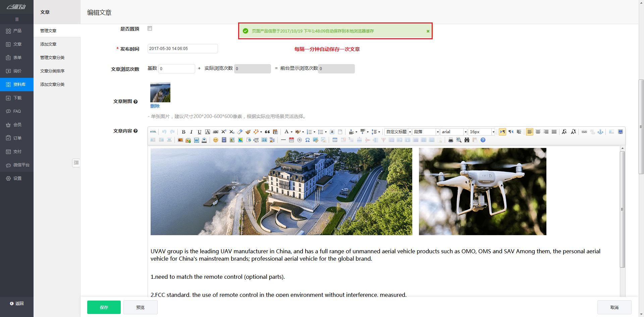Image resolution: width=644 pixels, height=317 pixels.
Task: Toggle bold formatting in the editor
Action: click(x=183, y=132)
